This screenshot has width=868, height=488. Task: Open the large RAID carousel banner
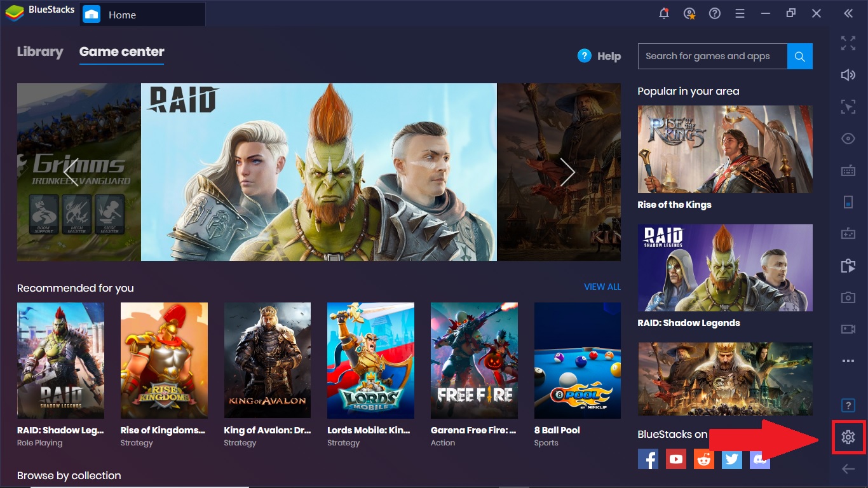[x=319, y=172]
